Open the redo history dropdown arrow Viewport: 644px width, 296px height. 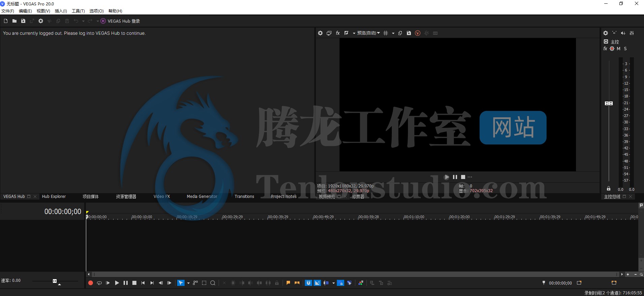98,21
